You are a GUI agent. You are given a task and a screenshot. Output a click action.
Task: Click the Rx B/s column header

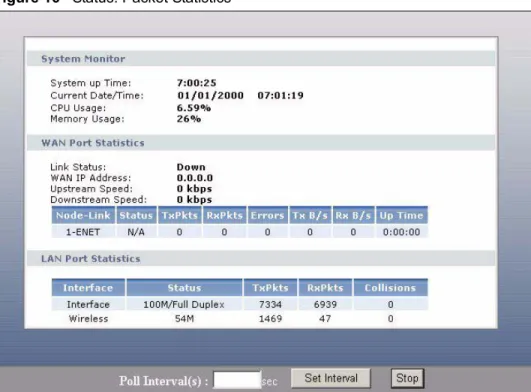coord(353,215)
